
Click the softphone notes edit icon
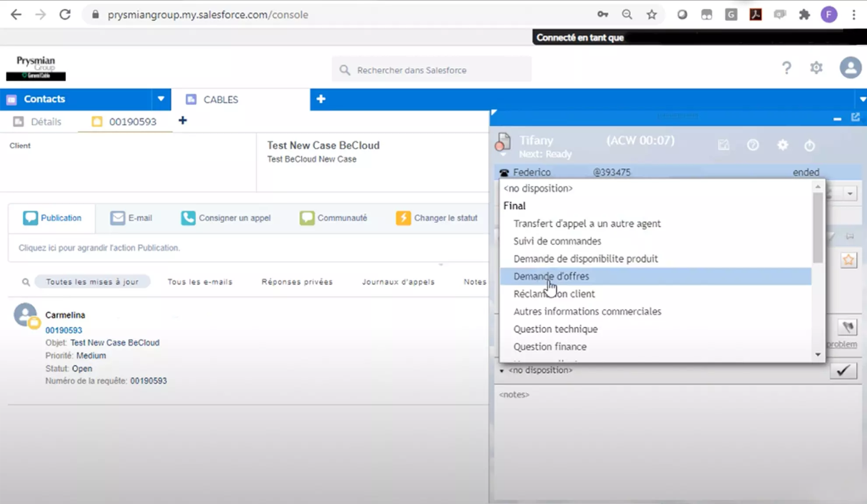pos(723,145)
